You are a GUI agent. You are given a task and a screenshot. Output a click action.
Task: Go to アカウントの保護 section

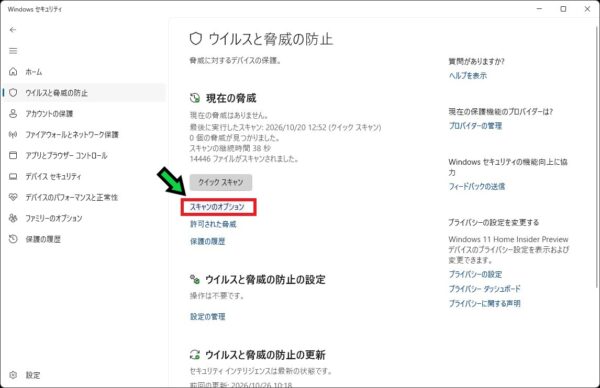coord(84,114)
